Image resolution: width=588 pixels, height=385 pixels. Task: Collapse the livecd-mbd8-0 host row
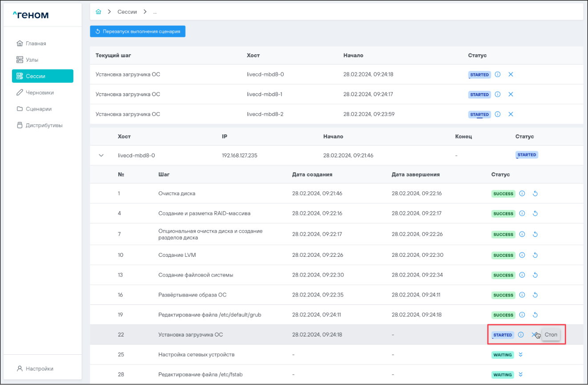coord(101,155)
